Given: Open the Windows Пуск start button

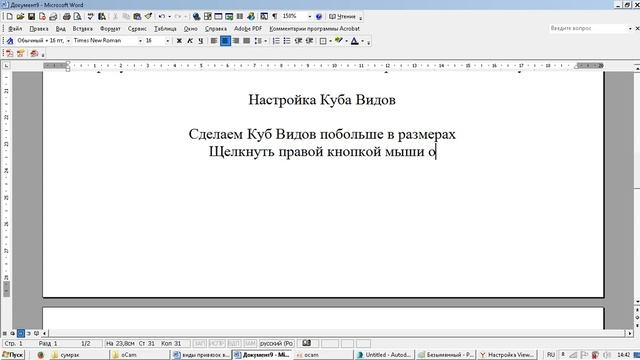Looking at the screenshot, I should pyautogui.click(x=13, y=355).
